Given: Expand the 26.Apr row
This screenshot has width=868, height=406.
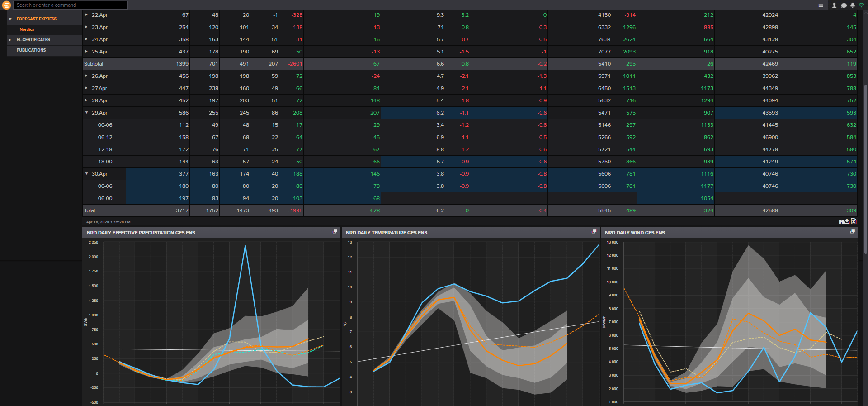Looking at the screenshot, I should 86,76.
